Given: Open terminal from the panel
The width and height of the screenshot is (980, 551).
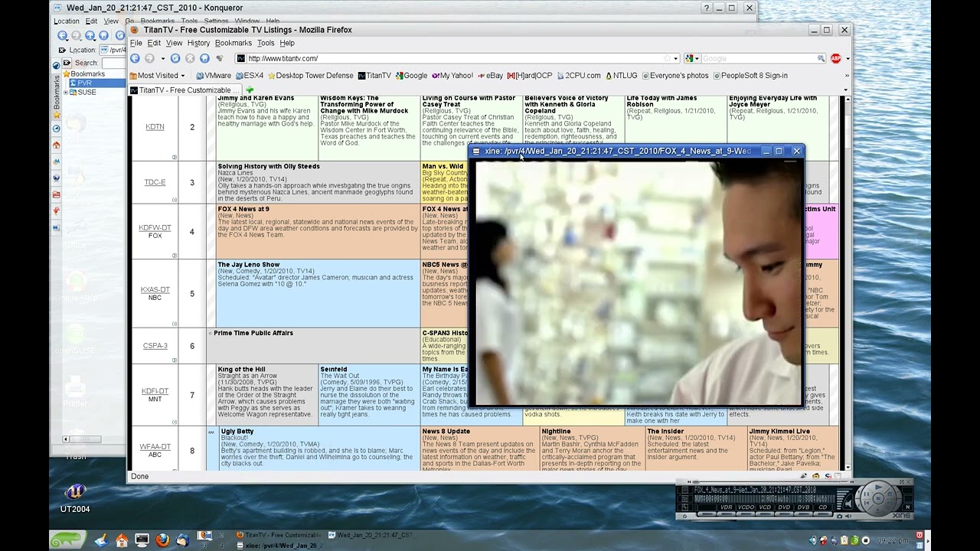Looking at the screenshot, I should (142, 540).
